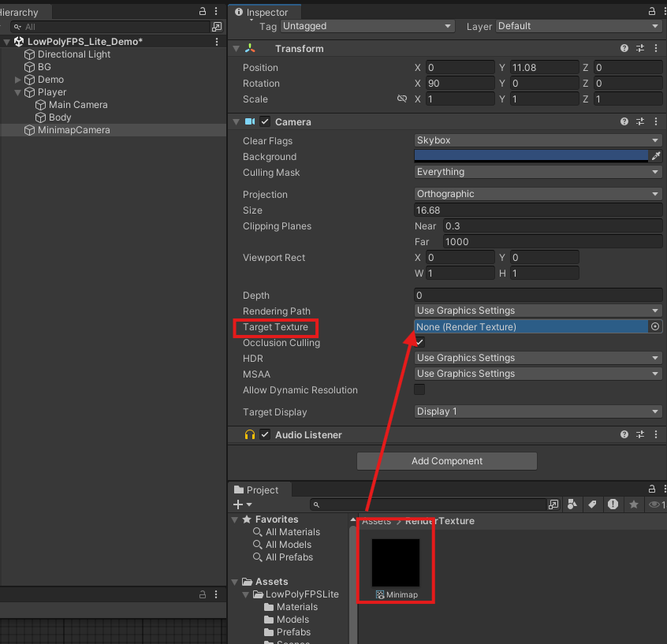Open Transform component preset selector

click(x=640, y=49)
